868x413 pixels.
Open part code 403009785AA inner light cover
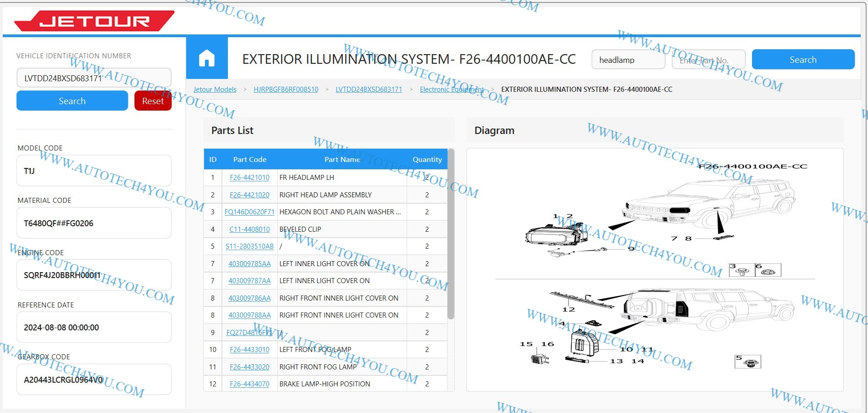249,263
